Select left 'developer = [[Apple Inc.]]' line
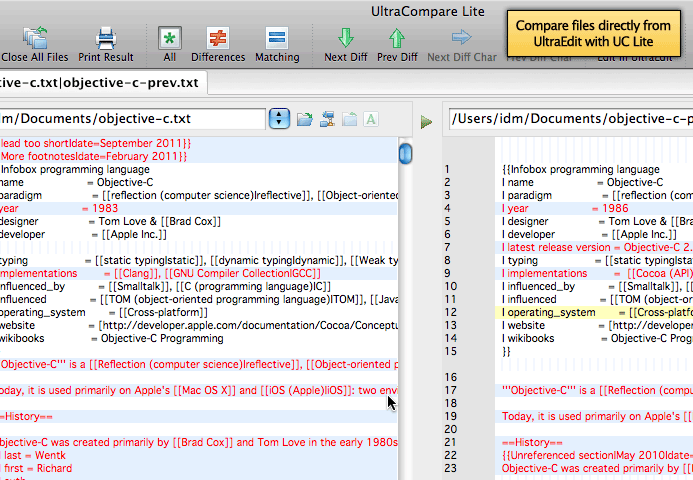Viewport: 693px width, 480px height. (x=199, y=235)
